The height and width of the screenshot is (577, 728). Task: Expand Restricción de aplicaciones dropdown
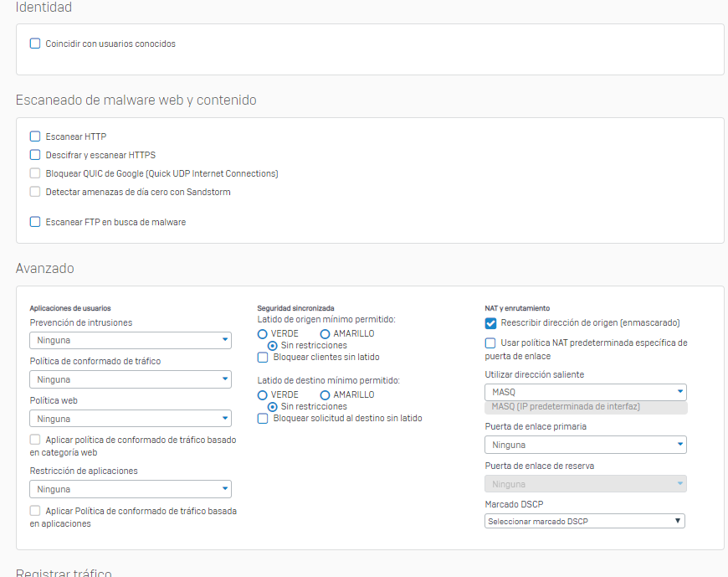click(x=130, y=489)
